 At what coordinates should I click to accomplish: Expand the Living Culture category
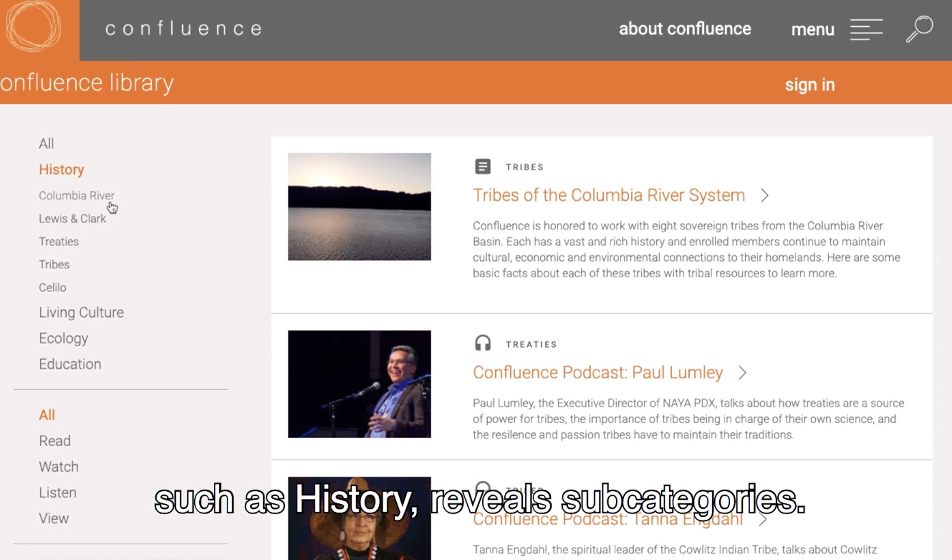coord(81,313)
